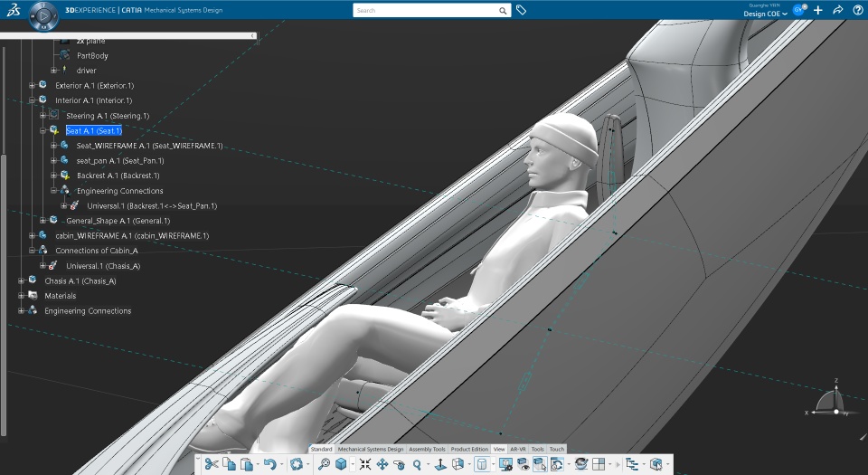This screenshot has height=475, width=868.
Task: Switch to the AR-VR tab
Action: click(x=517, y=449)
